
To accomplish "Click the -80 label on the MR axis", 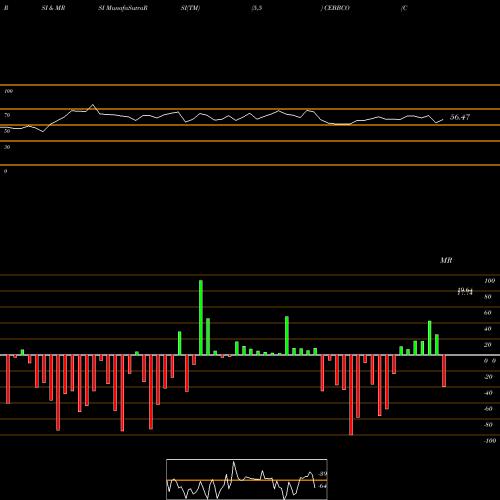I will click(x=488, y=425).
